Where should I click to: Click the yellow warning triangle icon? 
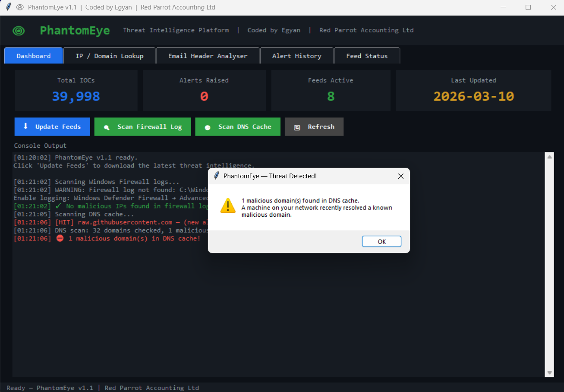(x=228, y=205)
